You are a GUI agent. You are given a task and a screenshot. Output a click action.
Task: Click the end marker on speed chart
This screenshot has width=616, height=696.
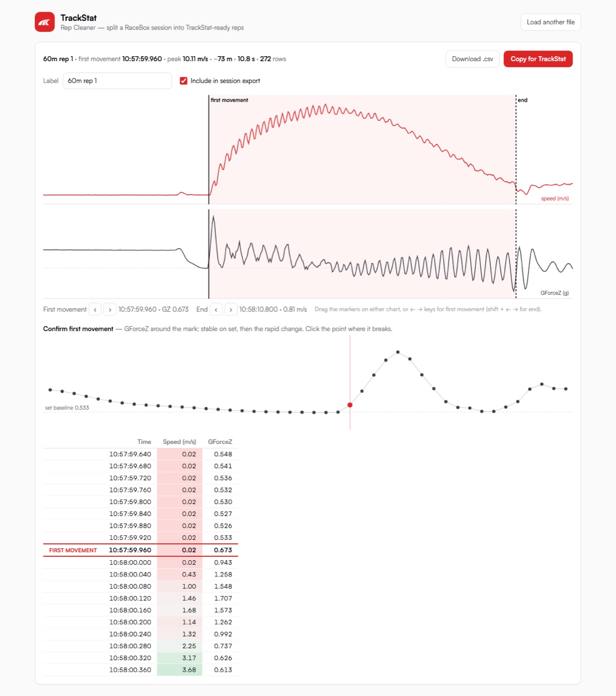point(516,149)
